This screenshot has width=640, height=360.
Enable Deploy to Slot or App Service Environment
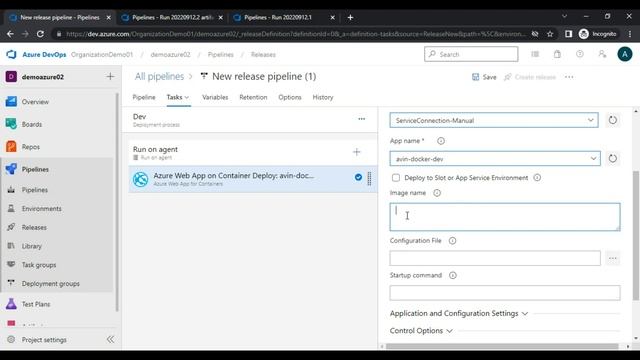click(396, 178)
